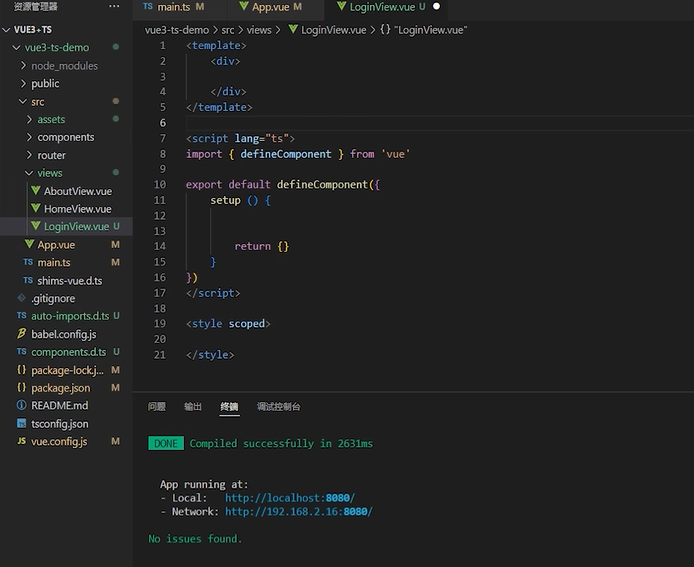Select the LoginView.vue editor tab
This screenshot has height=567, width=694.
coord(386,7)
